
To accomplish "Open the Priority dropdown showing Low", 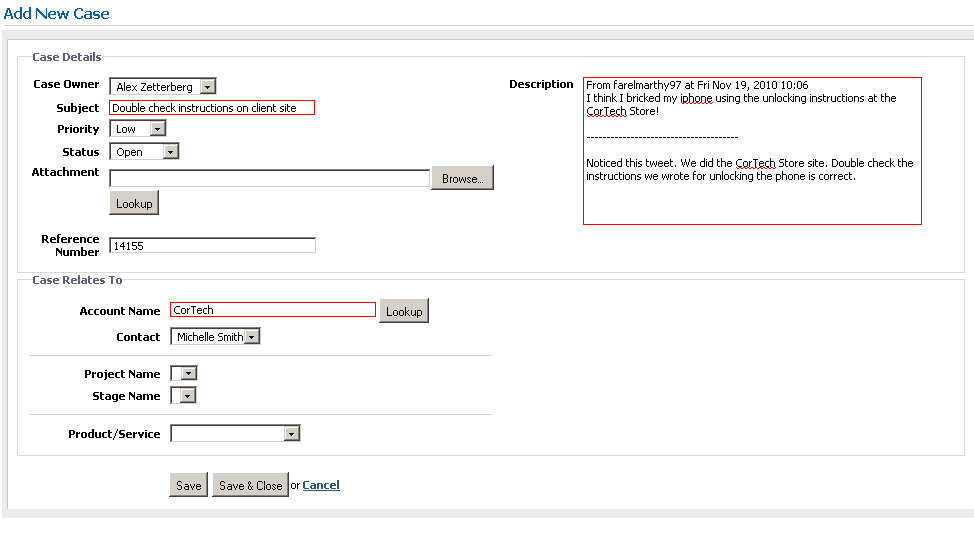I will coord(137,129).
